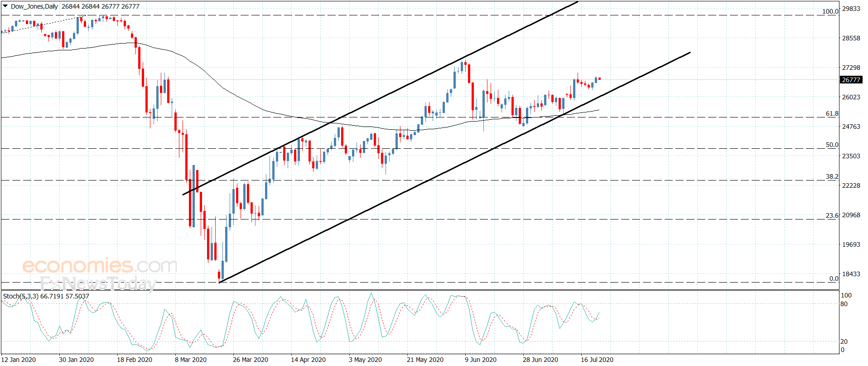Click the 100.0 Fibonacci level label
The image size is (868, 366).
click(830, 11)
